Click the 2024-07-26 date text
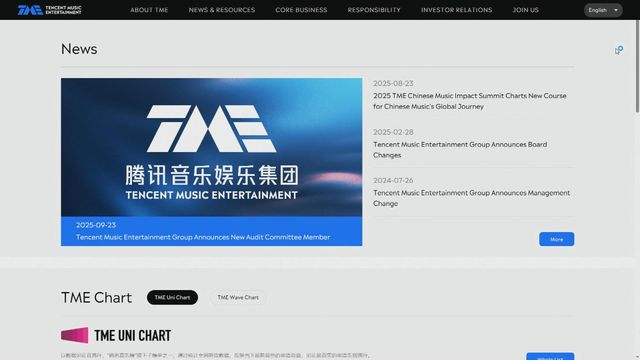This screenshot has width=640, height=360. (x=393, y=180)
